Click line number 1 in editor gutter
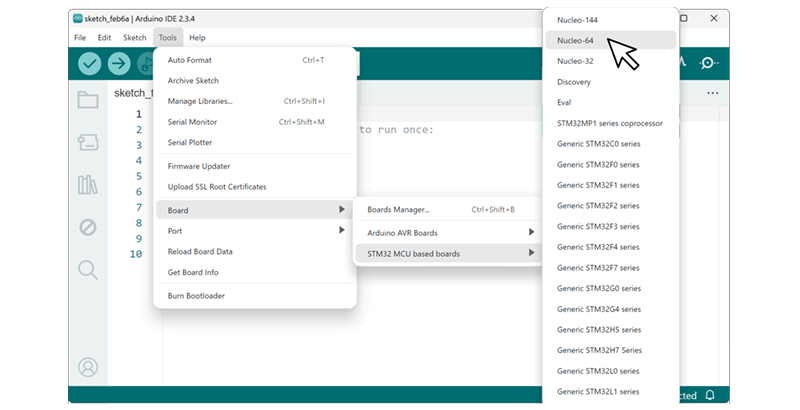Image resolution: width=800 pixels, height=410 pixels. point(139,114)
